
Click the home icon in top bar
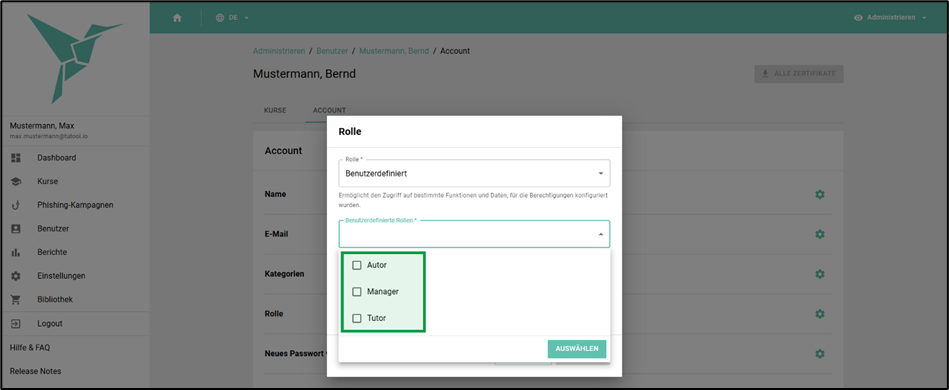177,18
